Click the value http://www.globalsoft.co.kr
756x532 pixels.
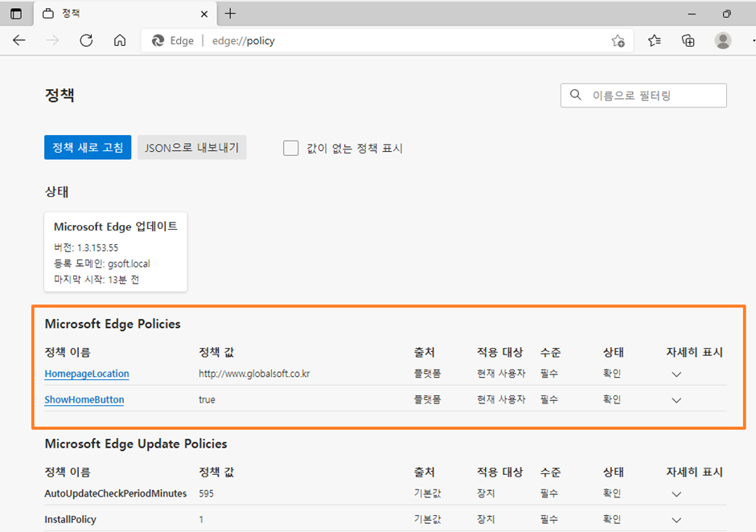click(254, 374)
